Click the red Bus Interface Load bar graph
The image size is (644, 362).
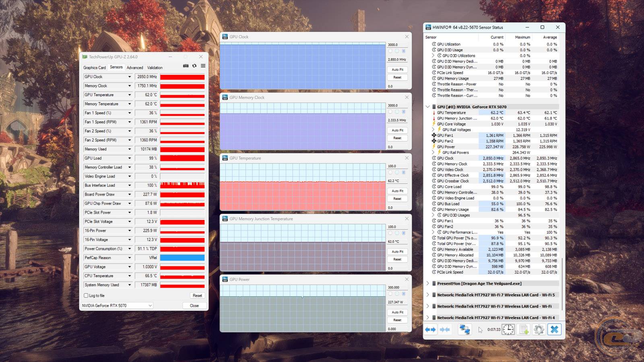(x=182, y=185)
